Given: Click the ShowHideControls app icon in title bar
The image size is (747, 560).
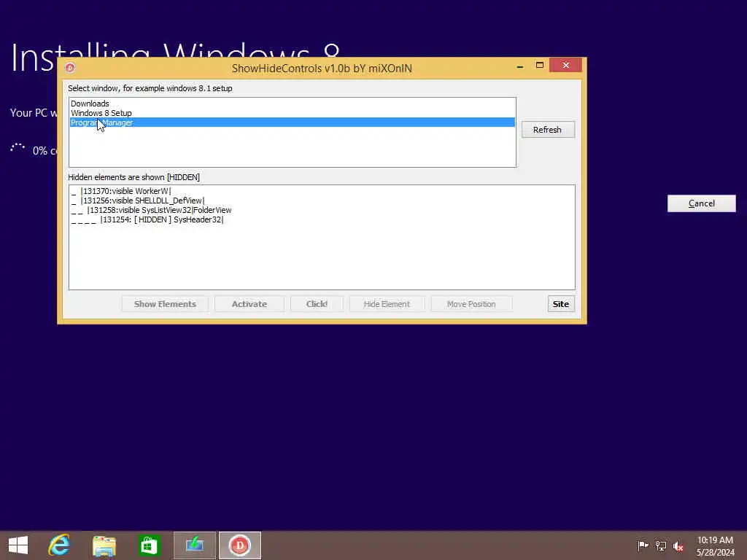Looking at the screenshot, I should 70,68.
